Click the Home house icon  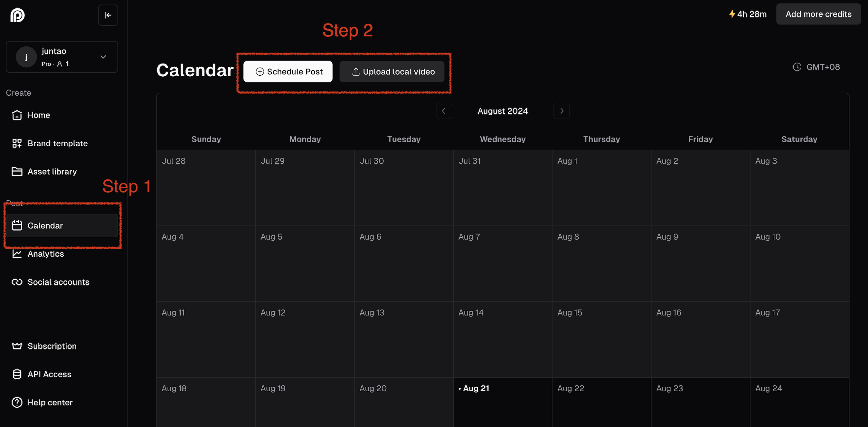[x=17, y=115]
